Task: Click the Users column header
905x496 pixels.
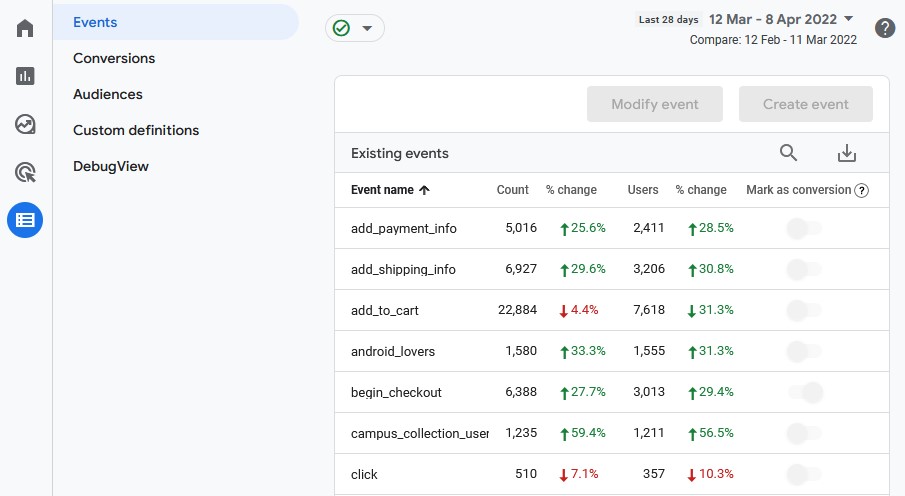Action: coord(643,190)
